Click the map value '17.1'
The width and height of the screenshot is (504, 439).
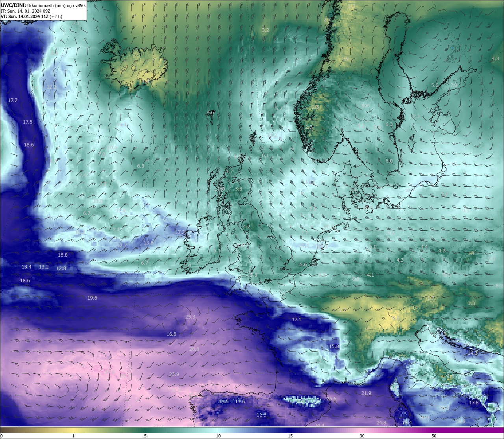[x=296, y=320]
